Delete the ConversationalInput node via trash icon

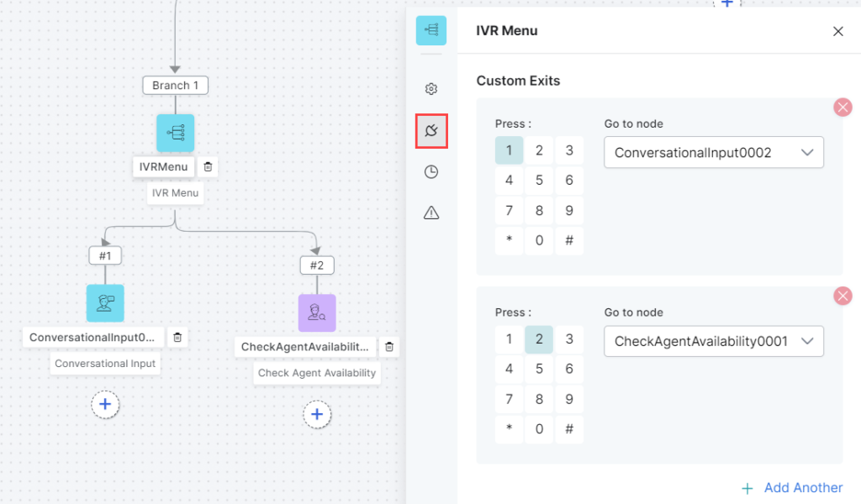(177, 338)
